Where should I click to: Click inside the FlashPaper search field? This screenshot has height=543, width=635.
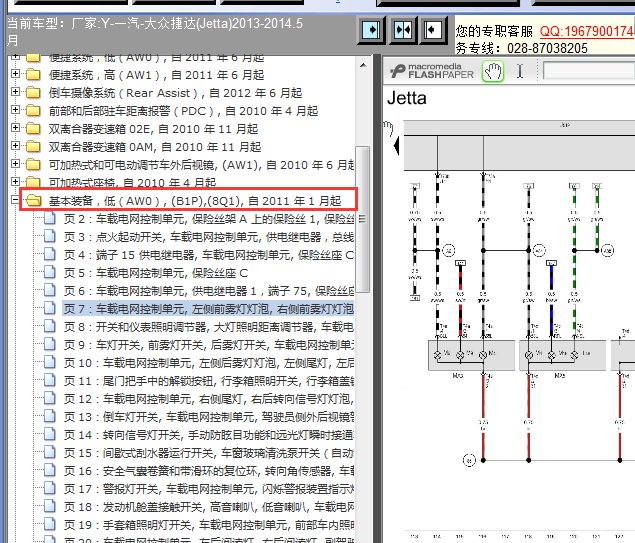point(588,71)
